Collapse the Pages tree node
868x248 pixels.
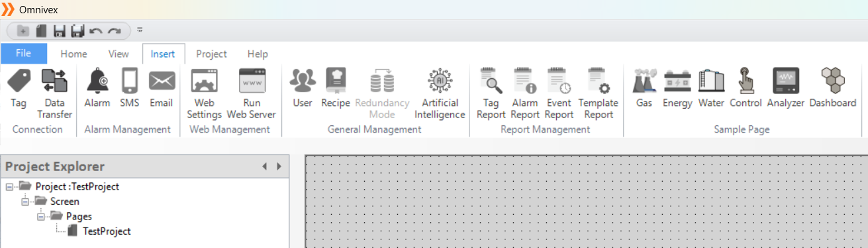point(41,216)
